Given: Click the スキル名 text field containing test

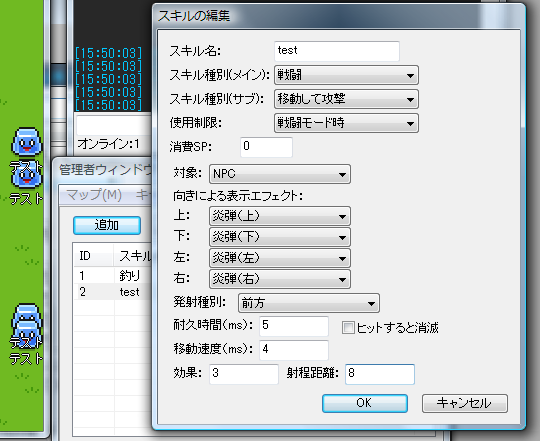Looking at the screenshot, I should click(x=337, y=51).
